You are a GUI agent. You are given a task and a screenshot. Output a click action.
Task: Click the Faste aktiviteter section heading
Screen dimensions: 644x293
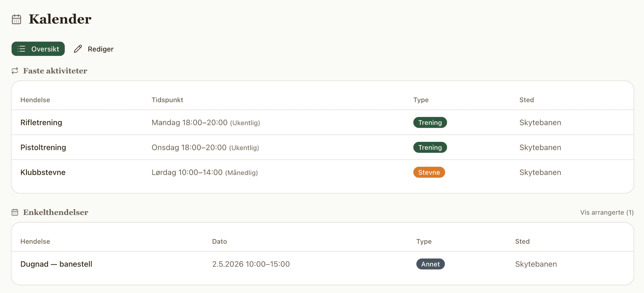tap(55, 71)
